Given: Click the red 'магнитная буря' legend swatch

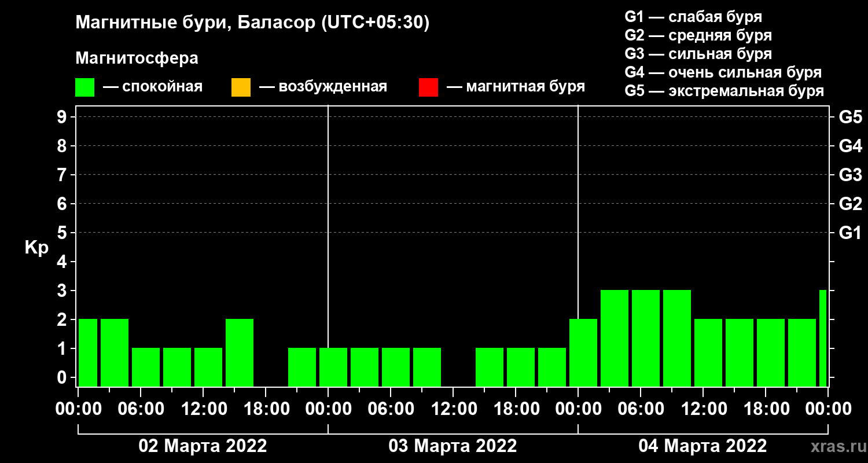Looking at the screenshot, I should pos(428,87).
